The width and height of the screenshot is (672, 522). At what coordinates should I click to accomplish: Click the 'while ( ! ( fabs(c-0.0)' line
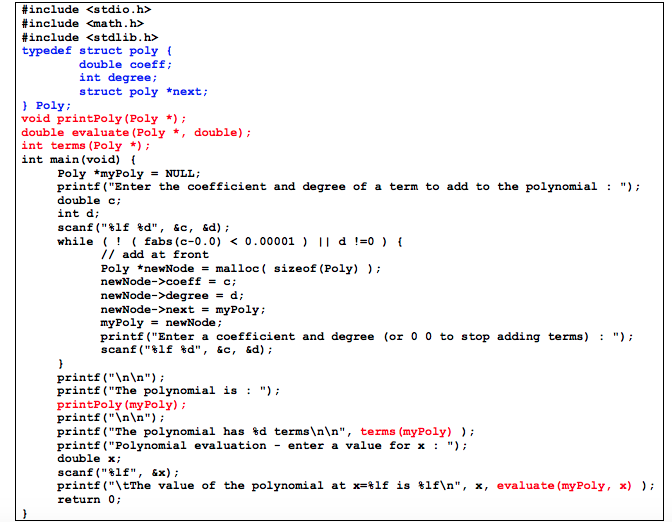[x=230, y=242]
